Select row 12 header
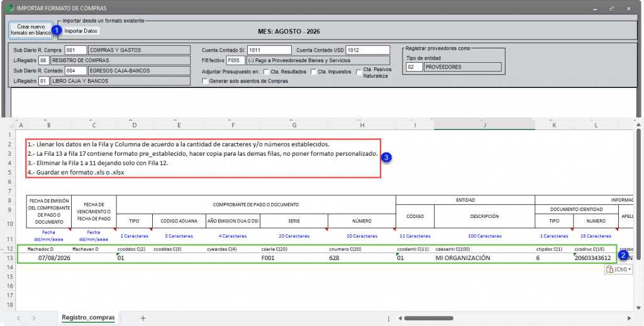The width and height of the screenshot is (644, 326). [x=10, y=249]
